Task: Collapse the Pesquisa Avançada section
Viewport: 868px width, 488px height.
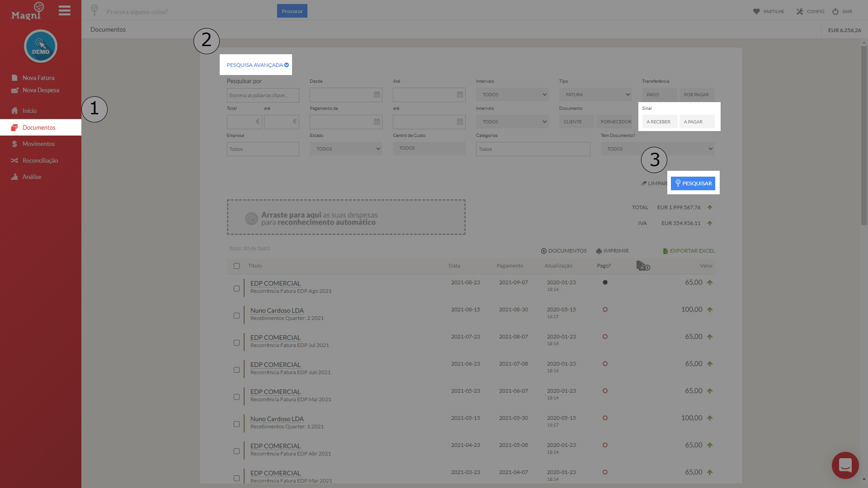Action: [257, 65]
